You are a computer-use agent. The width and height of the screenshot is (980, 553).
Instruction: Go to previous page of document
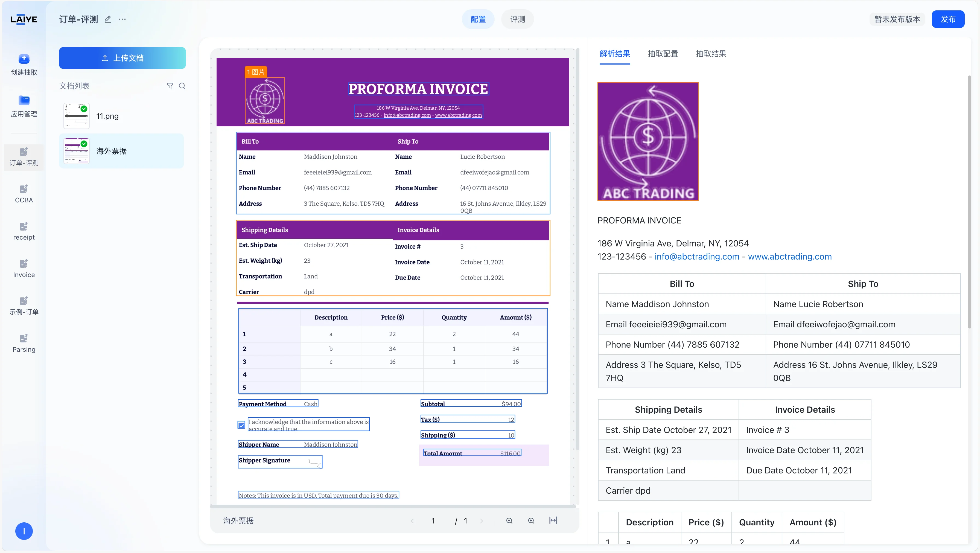412,521
